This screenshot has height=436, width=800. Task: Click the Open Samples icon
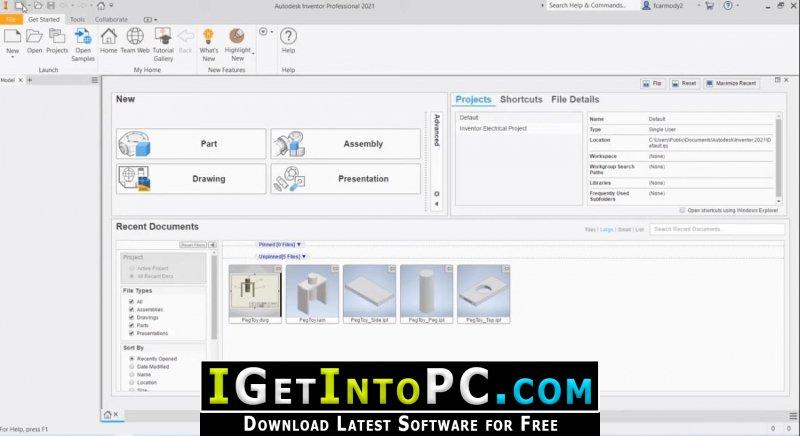tap(83, 37)
